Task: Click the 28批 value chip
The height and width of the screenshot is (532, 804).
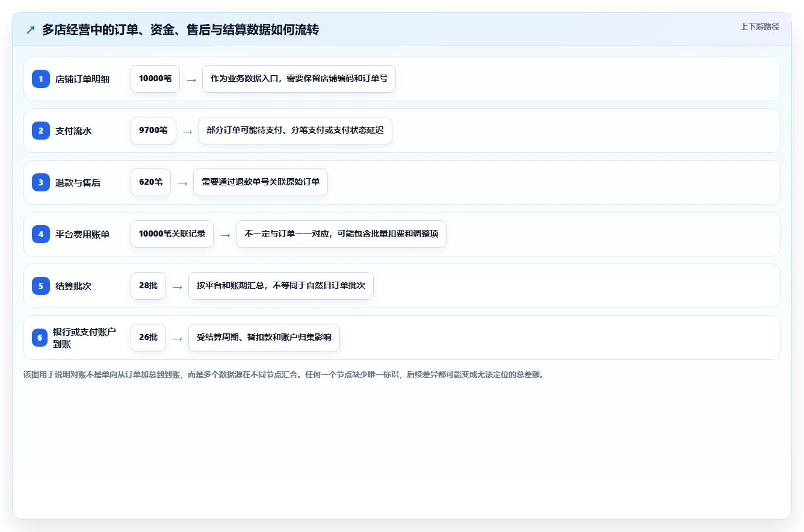Action: [x=148, y=286]
